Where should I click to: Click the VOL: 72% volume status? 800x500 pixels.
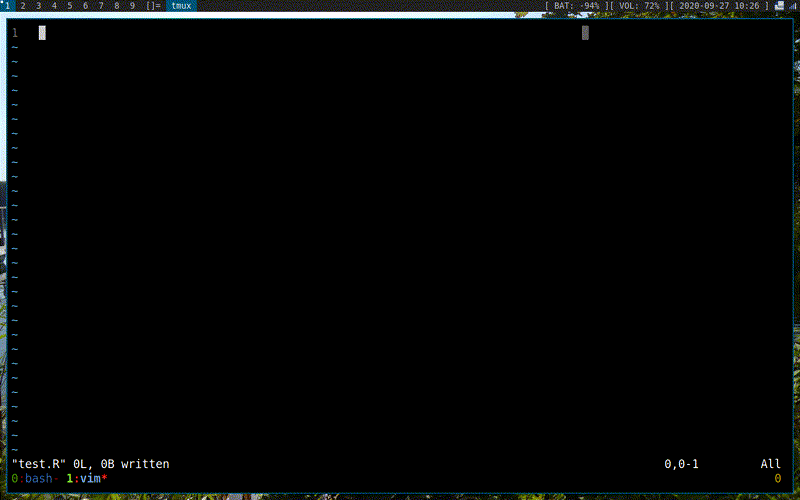pyautogui.click(x=639, y=6)
